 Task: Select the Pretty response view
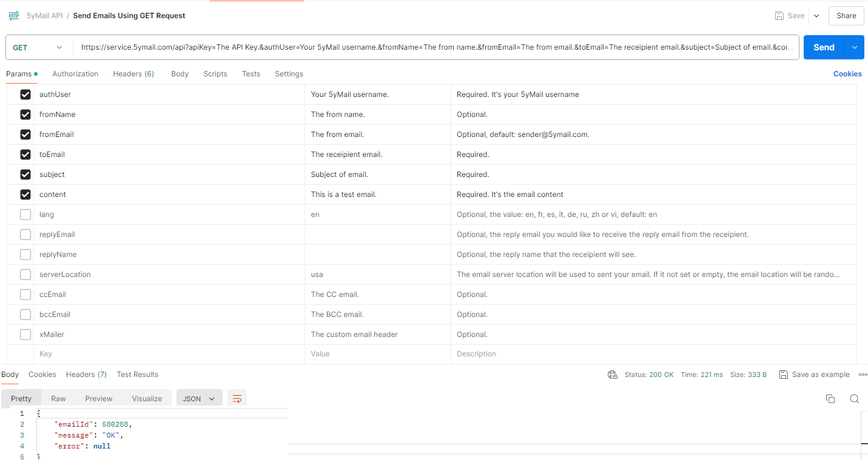(21, 398)
